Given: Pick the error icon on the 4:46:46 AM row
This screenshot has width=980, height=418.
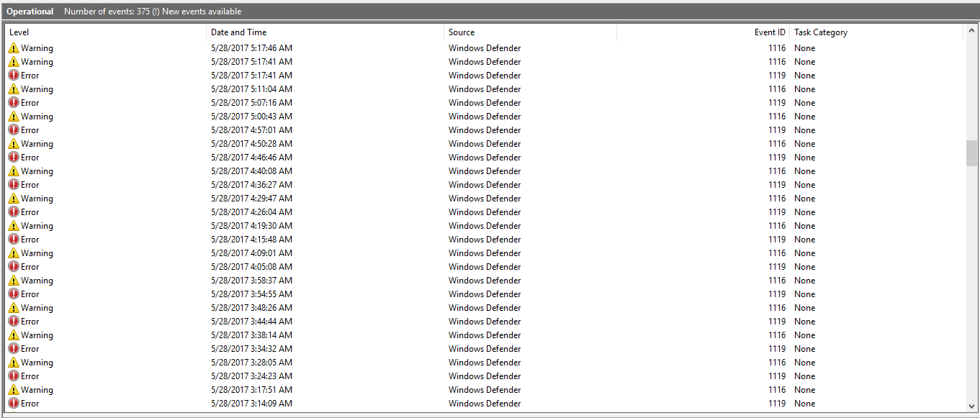Looking at the screenshot, I should [x=14, y=158].
